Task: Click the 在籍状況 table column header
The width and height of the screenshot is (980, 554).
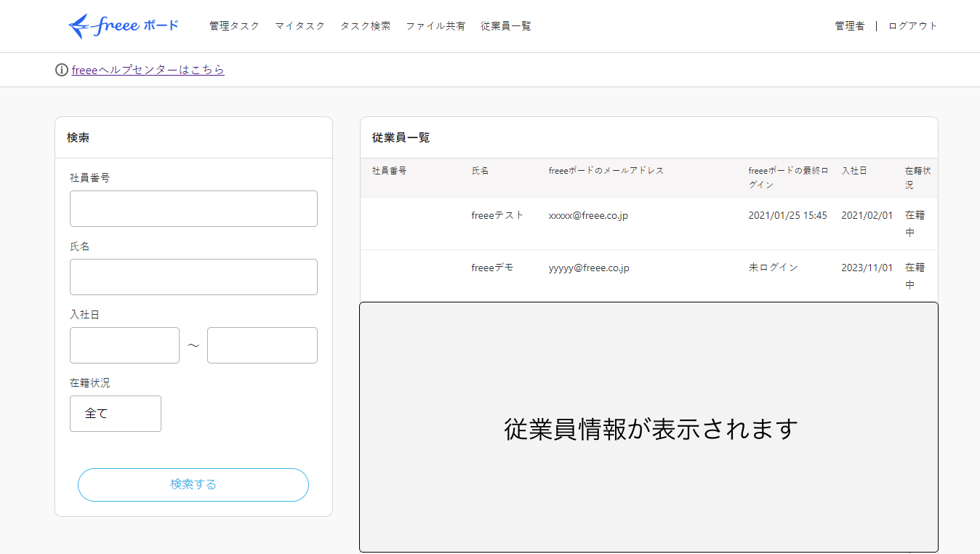Action: click(x=919, y=178)
